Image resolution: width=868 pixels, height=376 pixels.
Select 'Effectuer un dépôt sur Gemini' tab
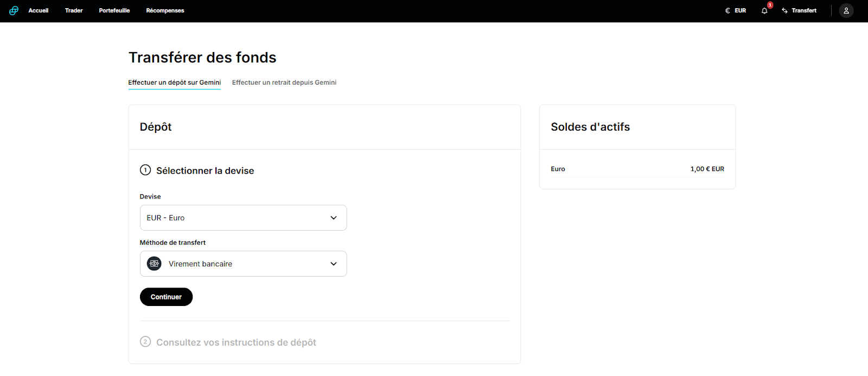click(x=175, y=82)
